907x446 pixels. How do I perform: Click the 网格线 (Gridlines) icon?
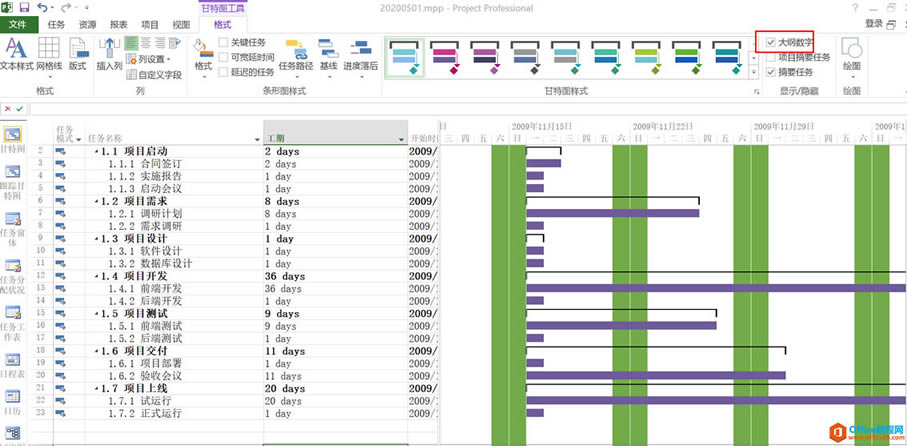click(49, 54)
